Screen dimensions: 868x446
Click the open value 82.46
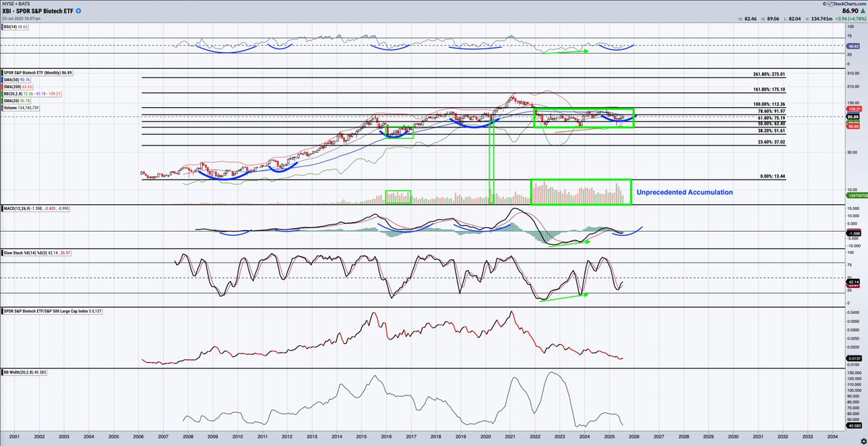[x=752, y=19]
